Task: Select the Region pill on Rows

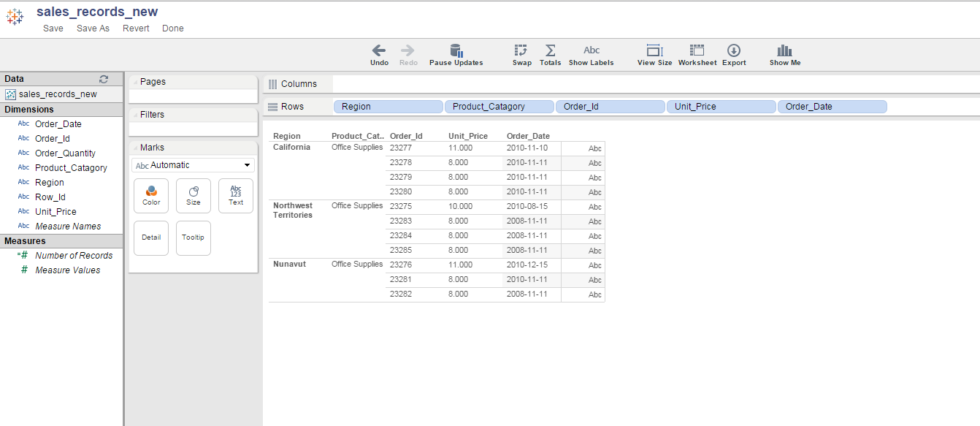Action: [388, 107]
